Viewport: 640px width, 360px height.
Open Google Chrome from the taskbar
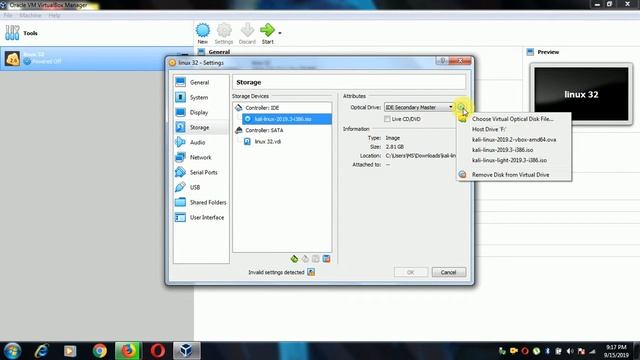tap(99, 351)
